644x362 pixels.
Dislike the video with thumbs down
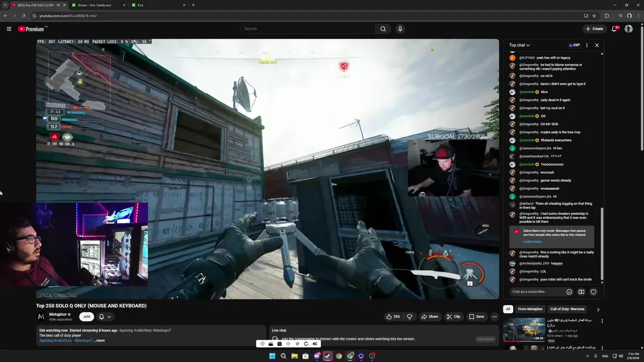point(410,317)
